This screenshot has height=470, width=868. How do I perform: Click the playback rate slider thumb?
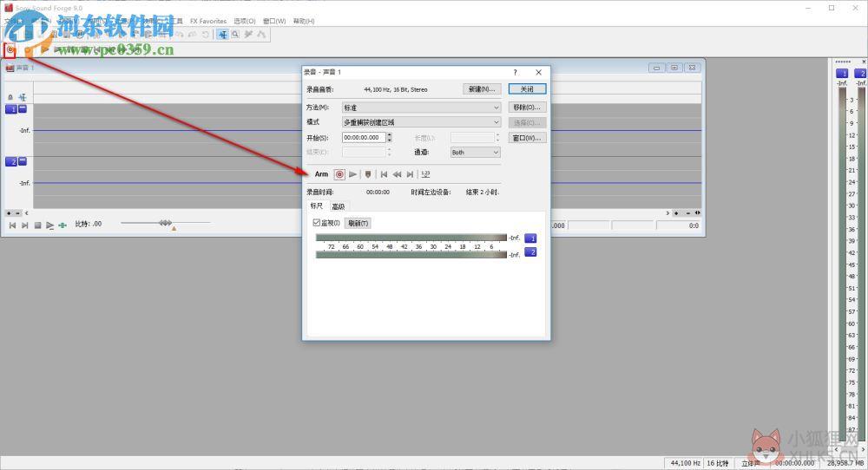pyautogui.click(x=165, y=223)
